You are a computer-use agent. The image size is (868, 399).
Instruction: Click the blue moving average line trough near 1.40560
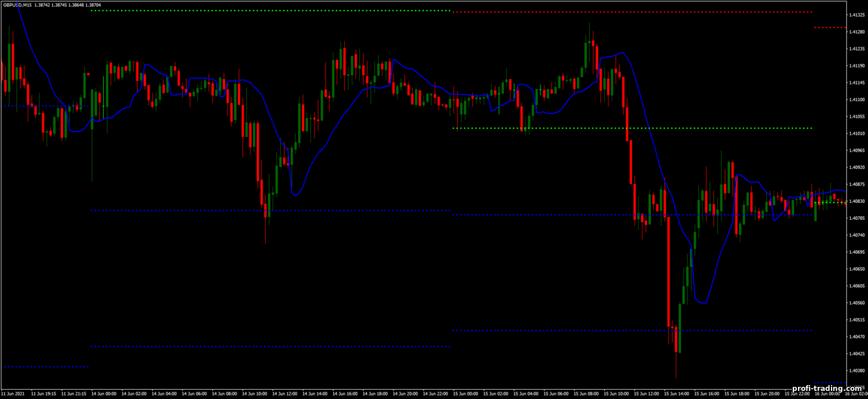tap(703, 302)
